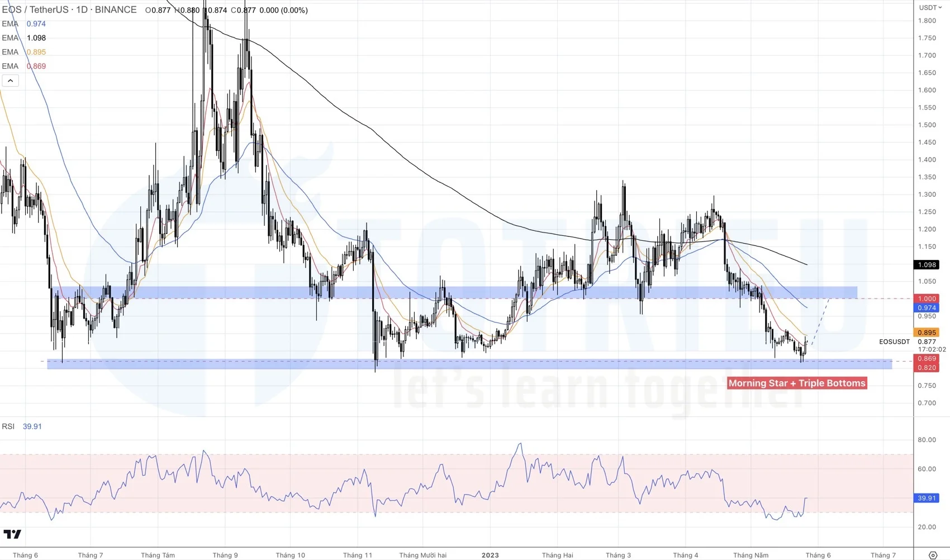
Task: Click Tháng 9 on the time axis
Action: pos(225,555)
